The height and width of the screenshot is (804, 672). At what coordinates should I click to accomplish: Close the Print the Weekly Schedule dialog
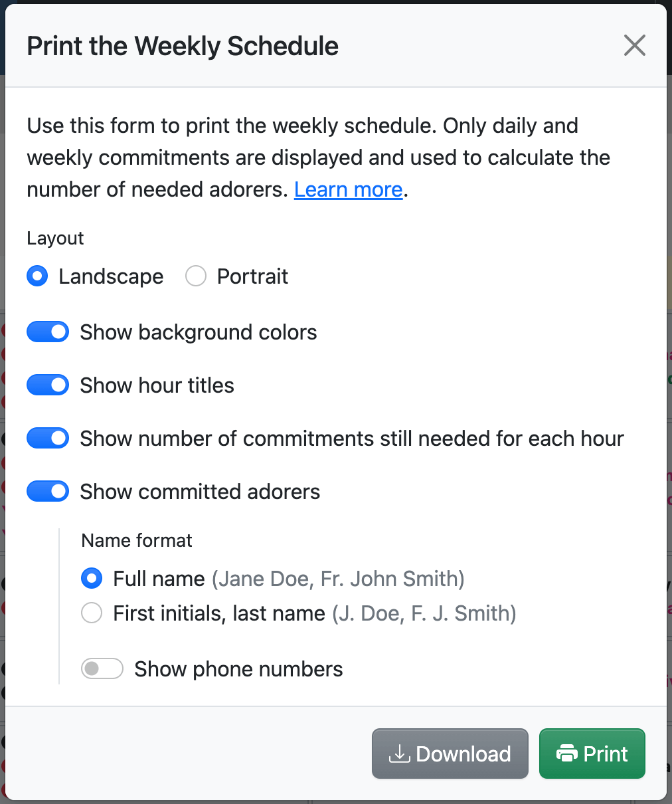(x=634, y=46)
